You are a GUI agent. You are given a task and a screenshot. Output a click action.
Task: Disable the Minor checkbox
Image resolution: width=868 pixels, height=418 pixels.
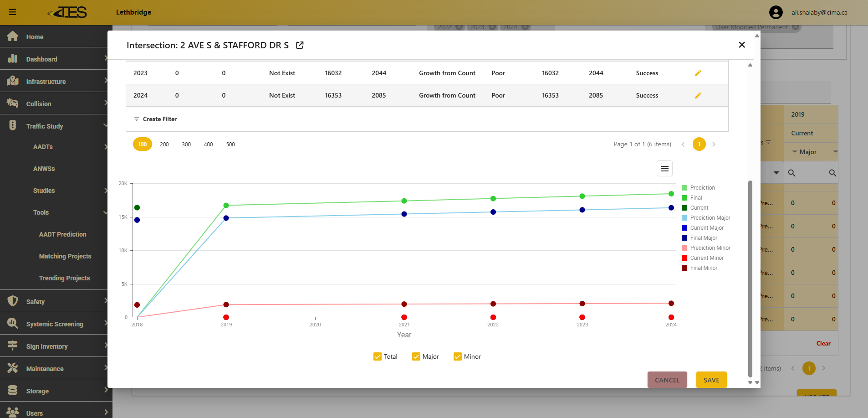pyautogui.click(x=458, y=356)
